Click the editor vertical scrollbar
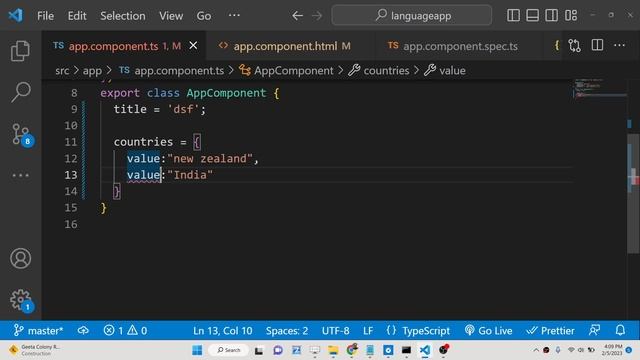 tap(633, 193)
